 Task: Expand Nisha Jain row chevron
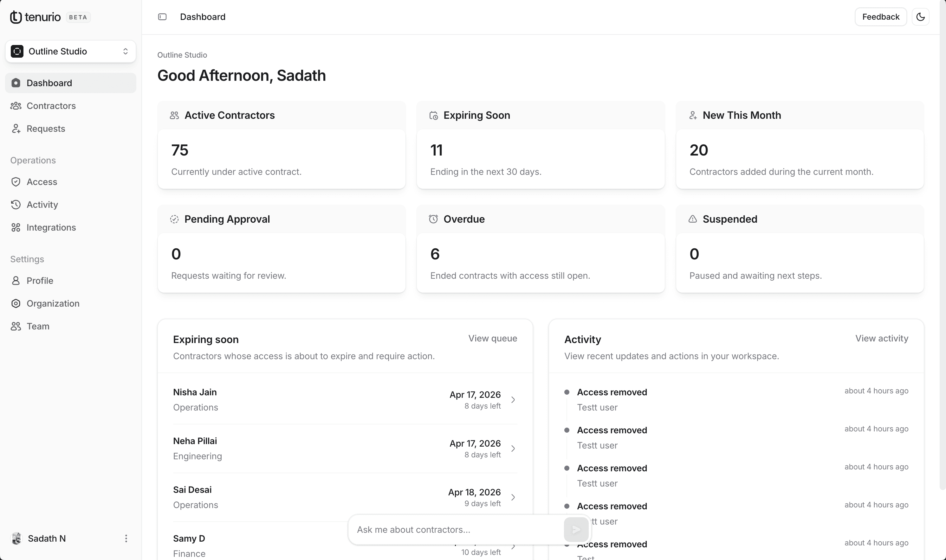513,400
